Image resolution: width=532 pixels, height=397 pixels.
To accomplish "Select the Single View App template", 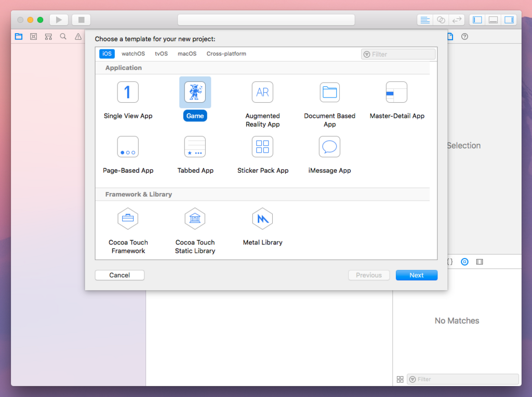I will pos(128,100).
